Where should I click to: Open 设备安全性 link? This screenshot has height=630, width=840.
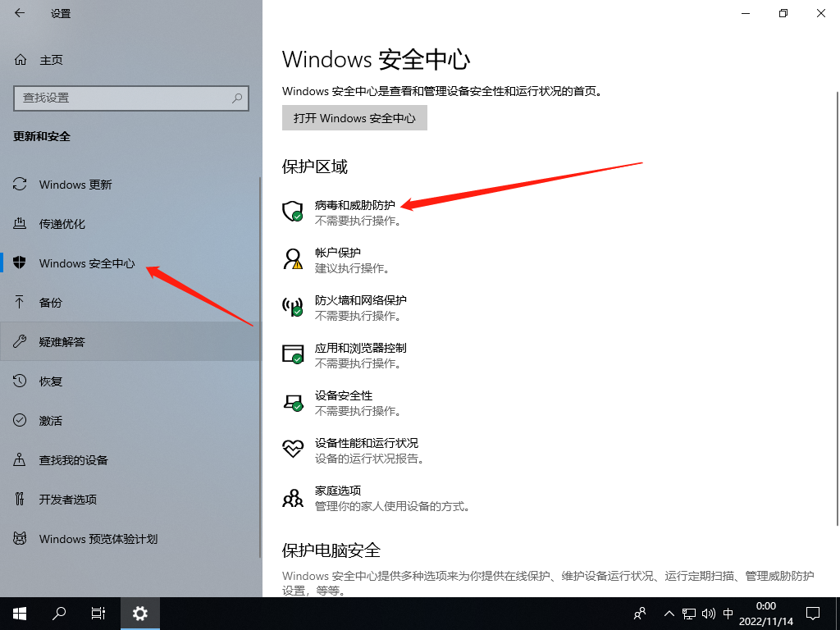pyautogui.click(x=344, y=395)
